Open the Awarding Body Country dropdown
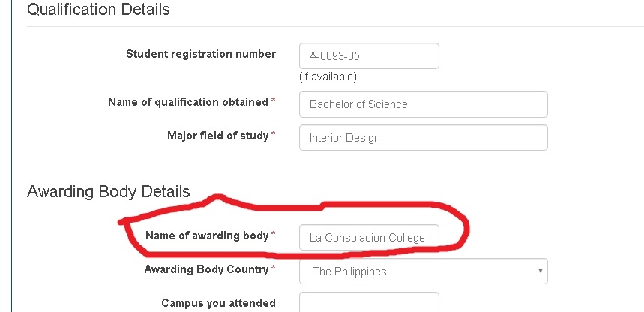Viewport: 644px width, 312px height. [423, 271]
